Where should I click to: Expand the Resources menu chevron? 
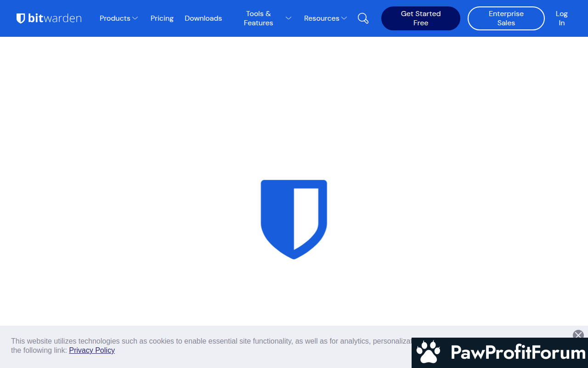344,18
